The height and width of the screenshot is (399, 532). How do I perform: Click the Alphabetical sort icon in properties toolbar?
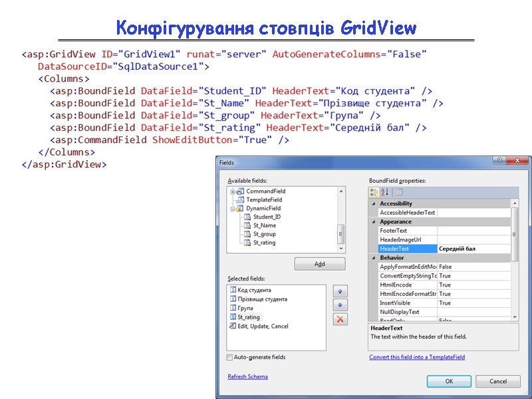pos(385,192)
